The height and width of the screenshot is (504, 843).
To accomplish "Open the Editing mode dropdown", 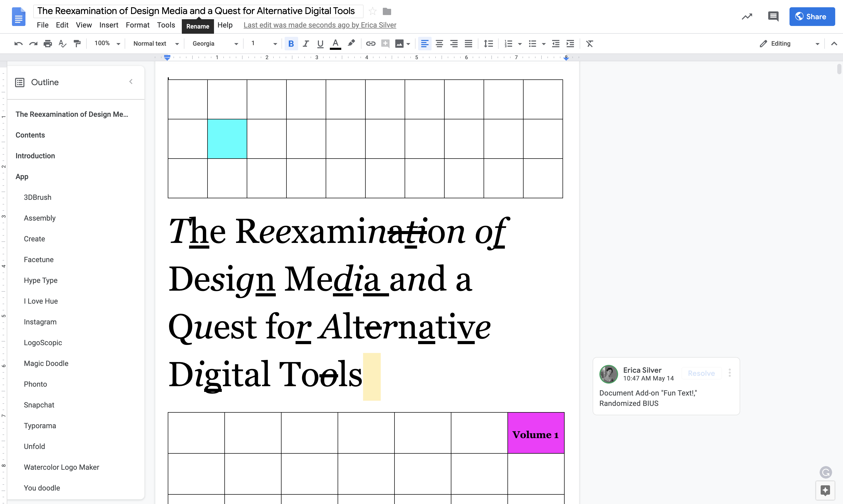I will 789,44.
